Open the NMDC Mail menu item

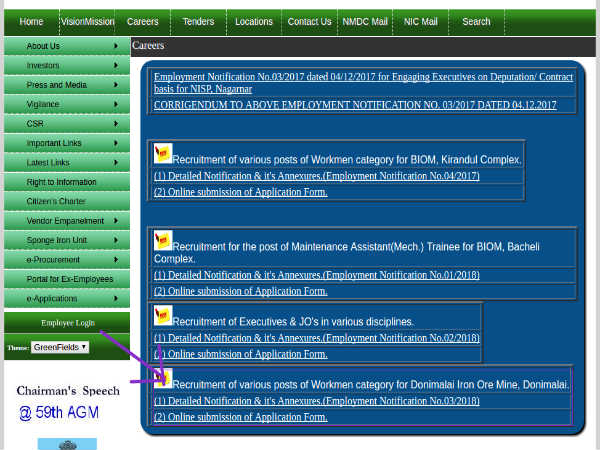coord(365,22)
